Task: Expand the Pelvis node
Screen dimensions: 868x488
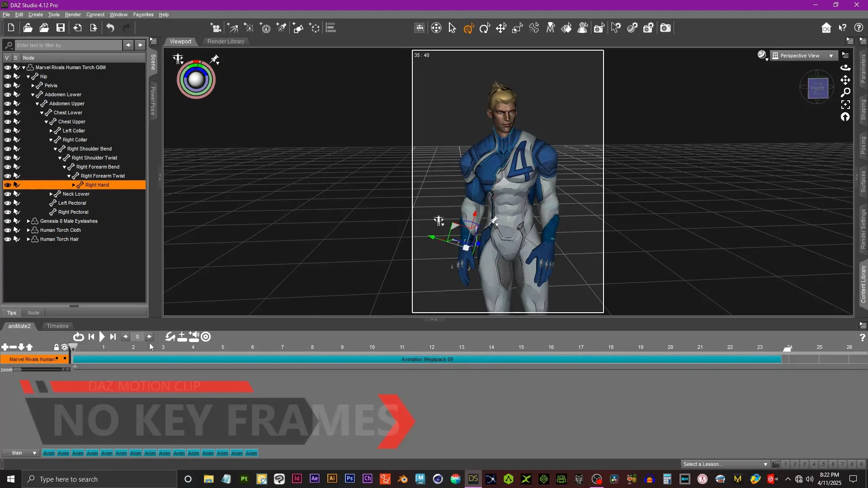Action: 33,85
